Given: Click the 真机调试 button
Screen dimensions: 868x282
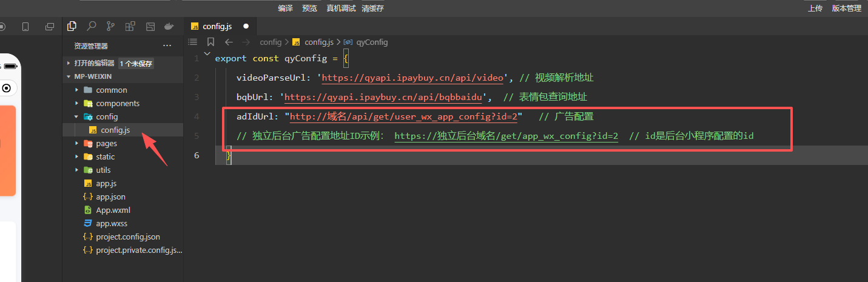Looking at the screenshot, I should tap(341, 8).
